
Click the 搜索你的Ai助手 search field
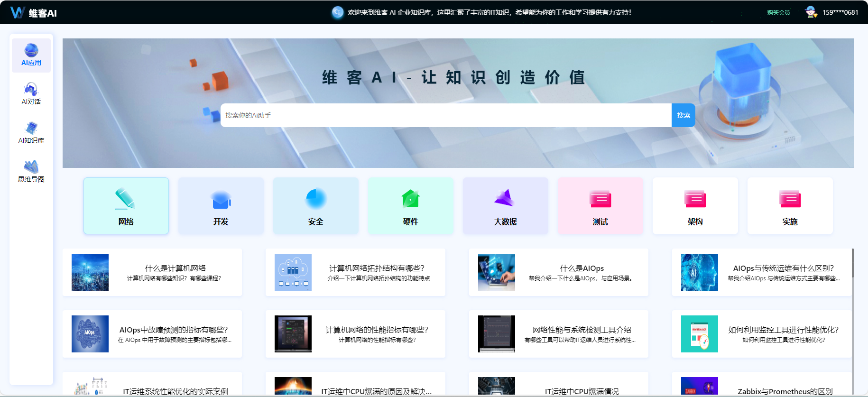coord(446,115)
